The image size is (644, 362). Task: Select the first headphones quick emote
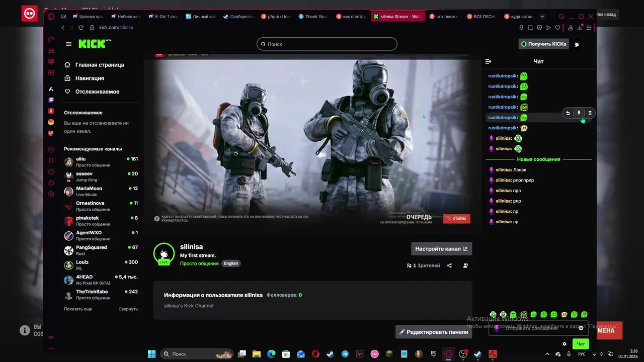click(x=493, y=315)
